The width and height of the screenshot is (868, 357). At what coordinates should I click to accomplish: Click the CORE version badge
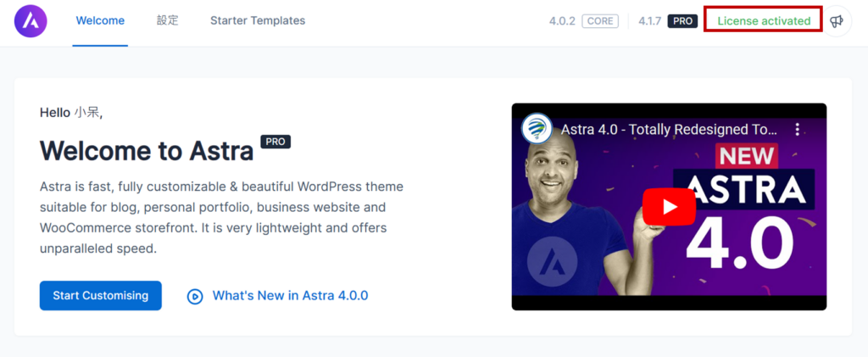600,21
